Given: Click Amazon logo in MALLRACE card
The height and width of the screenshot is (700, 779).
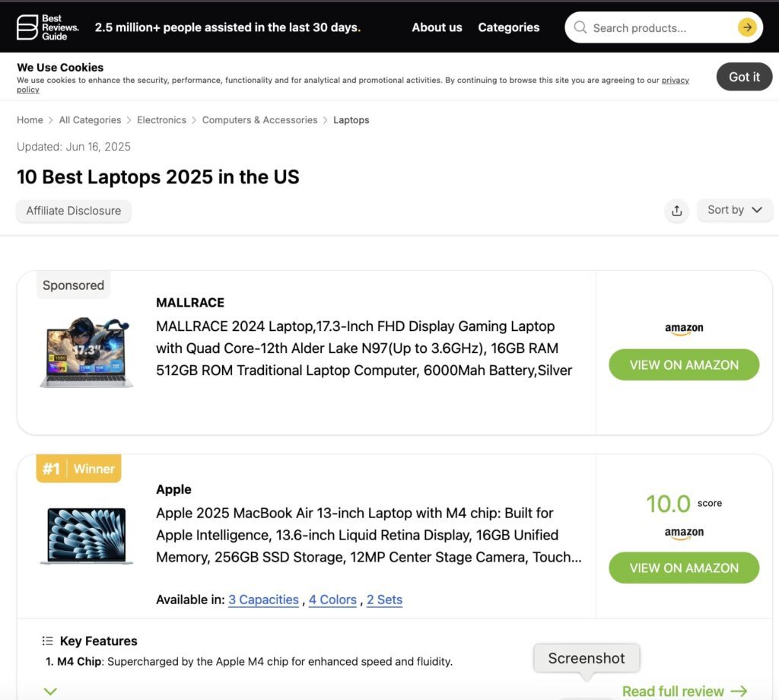Looking at the screenshot, I should coord(684,329).
